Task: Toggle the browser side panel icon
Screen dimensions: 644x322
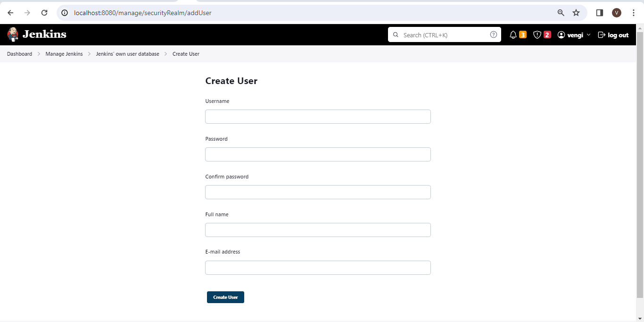Action: click(600, 13)
